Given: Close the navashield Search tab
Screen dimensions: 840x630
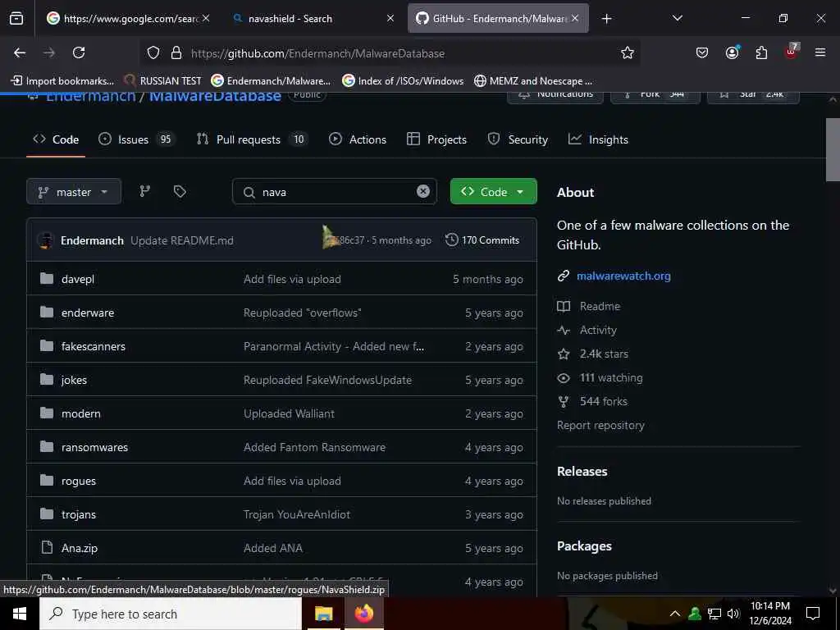Looking at the screenshot, I should pyautogui.click(x=390, y=18).
